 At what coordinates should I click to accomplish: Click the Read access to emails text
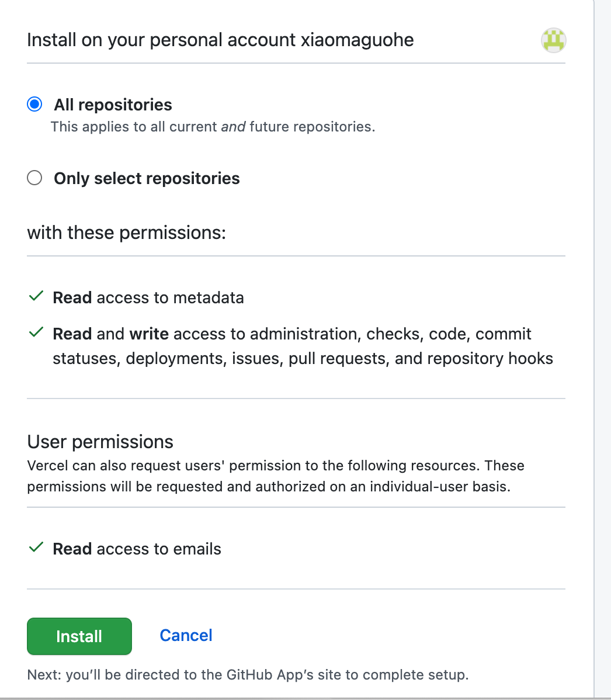click(137, 549)
